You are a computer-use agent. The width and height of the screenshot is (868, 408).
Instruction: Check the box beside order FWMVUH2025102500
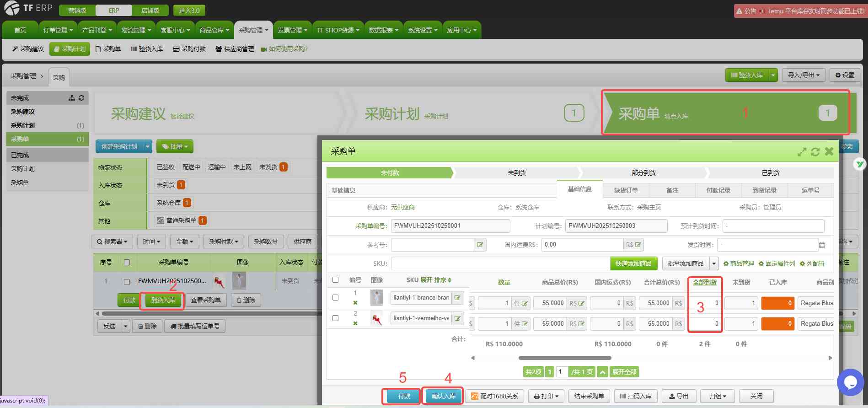[x=127, y=282]
